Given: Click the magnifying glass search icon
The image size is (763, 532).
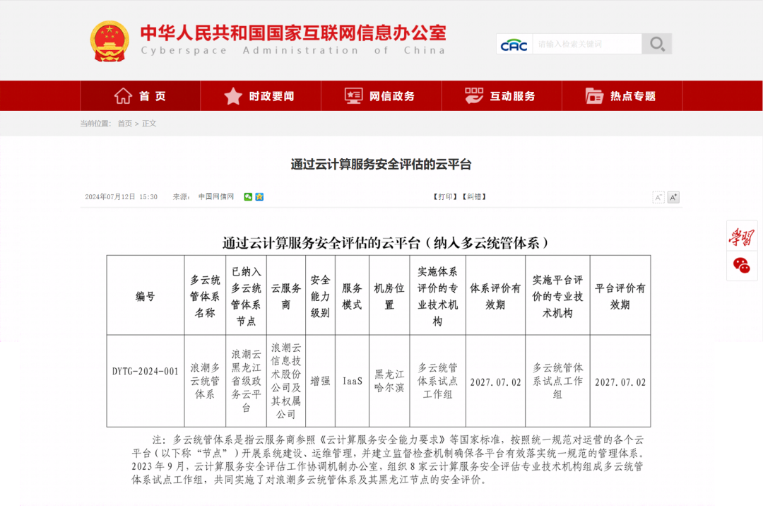Looking at the screenshot, I should (656, 43).
